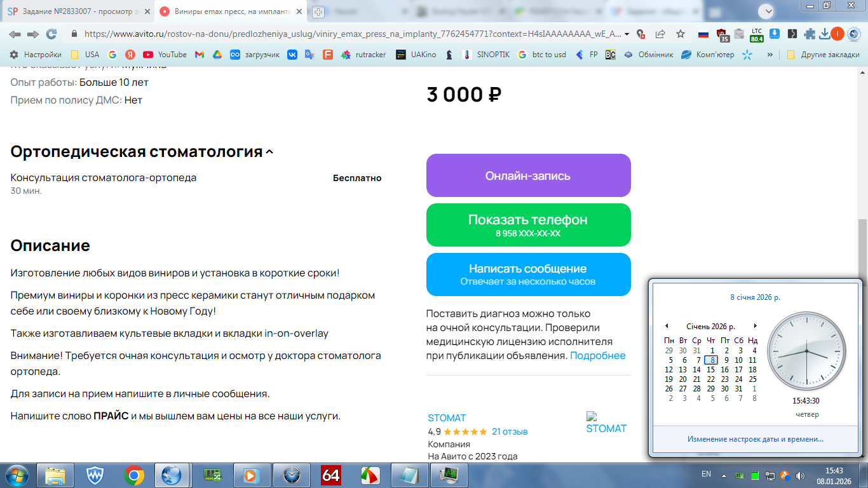
Task: Click the EN language indicator
Action: [706, 474]
